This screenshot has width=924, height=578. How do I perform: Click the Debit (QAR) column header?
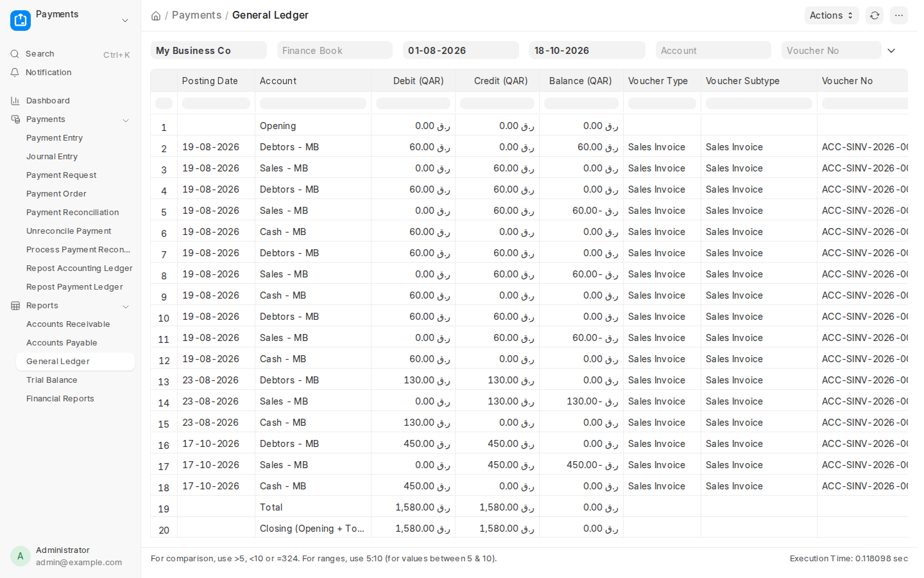[413, 81]
